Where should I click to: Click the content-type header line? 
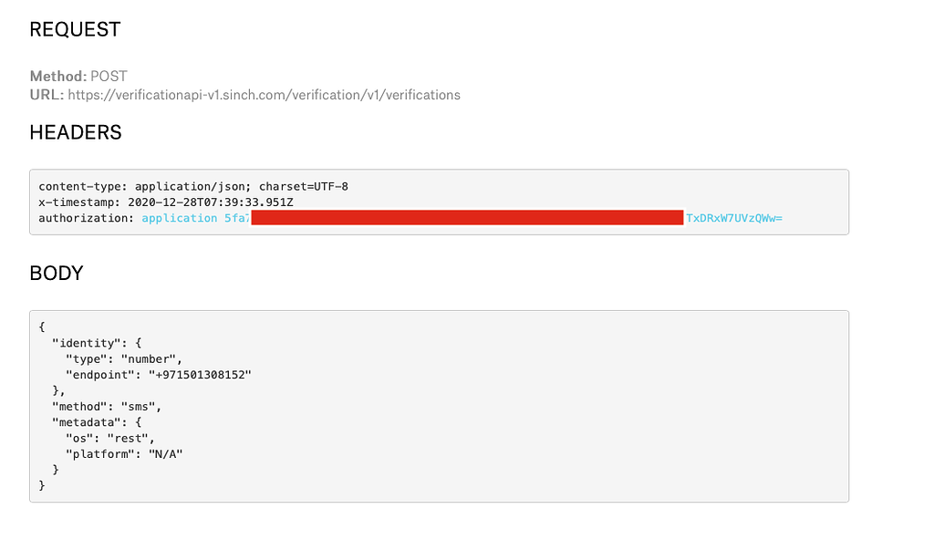point(193,186)
